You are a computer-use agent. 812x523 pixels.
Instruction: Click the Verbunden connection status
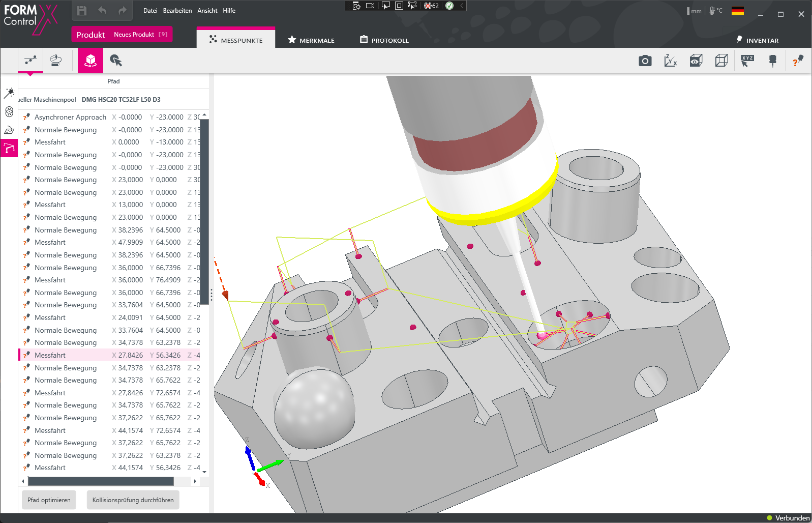click(x=788, y=518)
